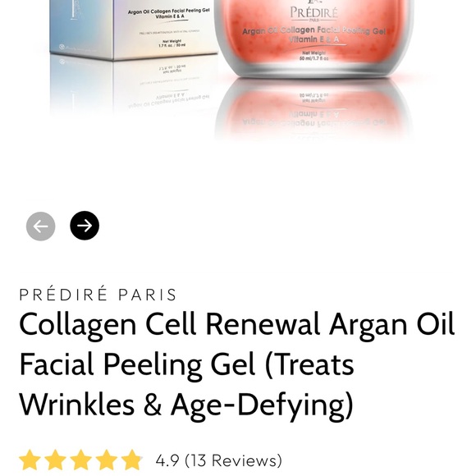Go to the next product image arrow
The width and height of the screenshot is (476, 476).
[x=85, y=226]
